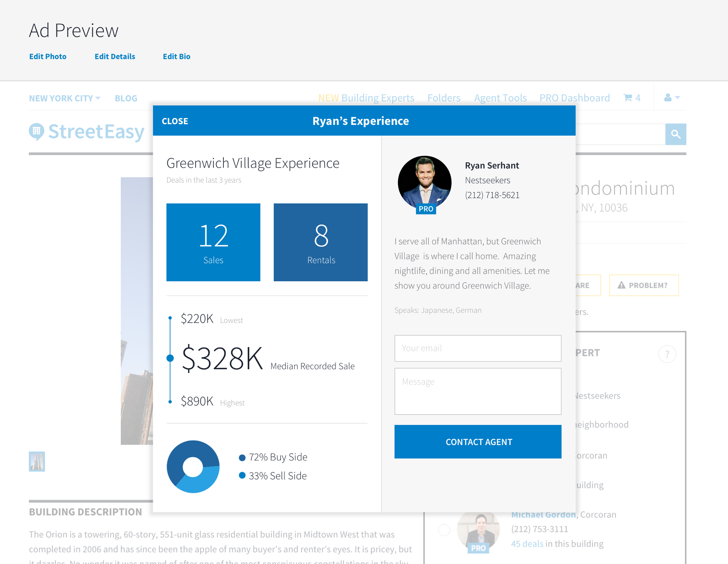Click the $328K median sale value
The image size is (728, 564).
[222, 359]
